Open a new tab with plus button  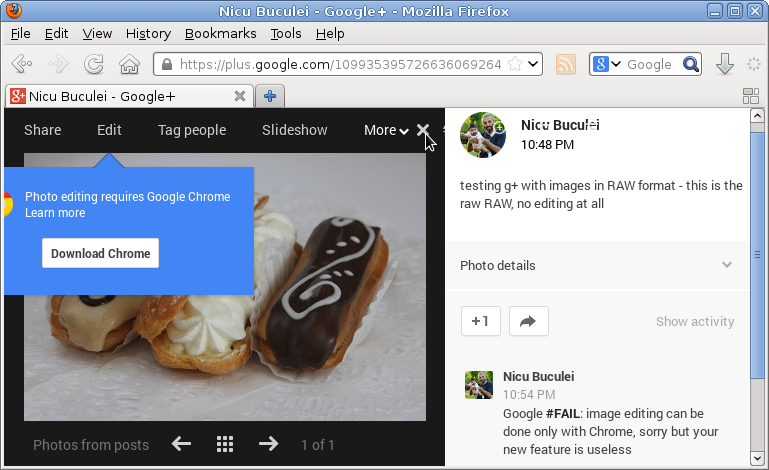[270, 96]
